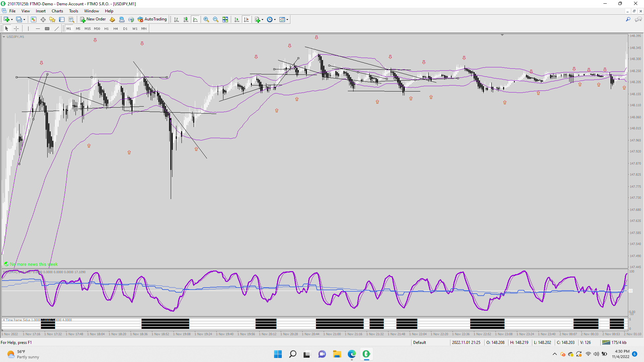
Task: Open the Charts menu
Action: [x=57, y=11]
